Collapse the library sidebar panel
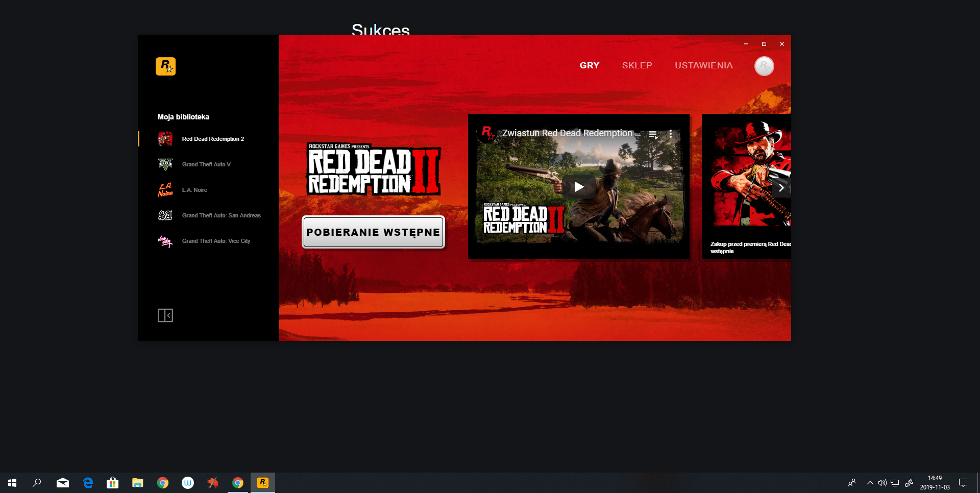980x493 pixels. tap(165, 315)
